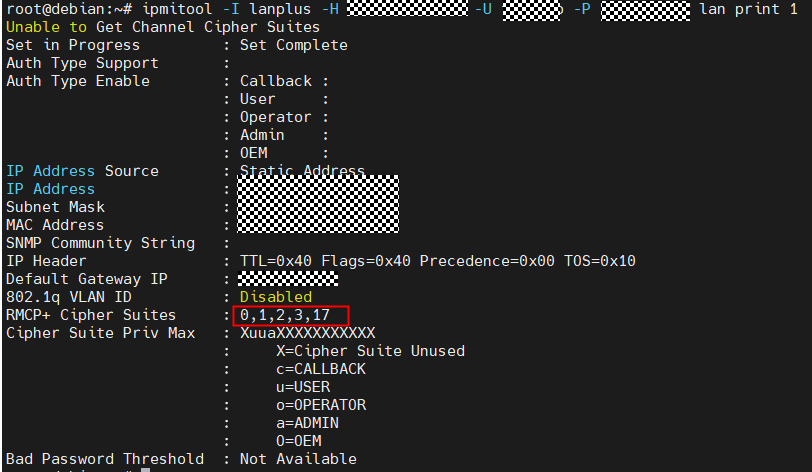Click the 'Callback' auth type entry
Viewport: 812px width, 472px height.
[x=276, y=81]
